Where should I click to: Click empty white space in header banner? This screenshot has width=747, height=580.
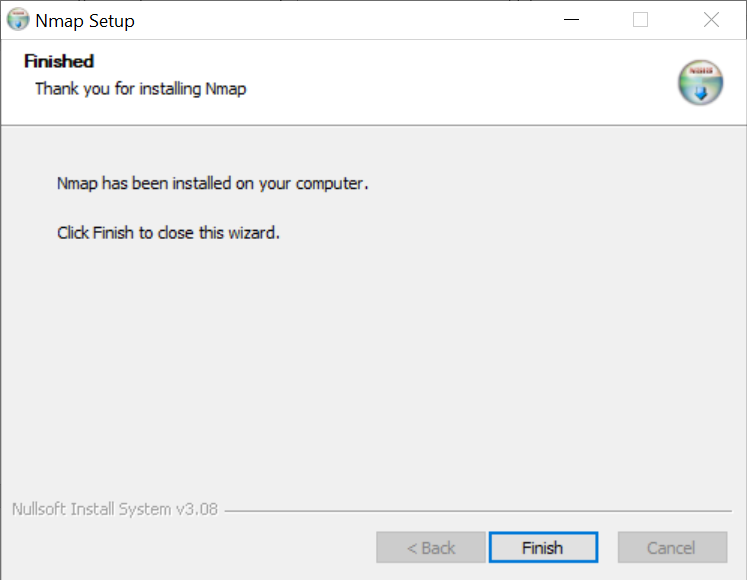450,80
